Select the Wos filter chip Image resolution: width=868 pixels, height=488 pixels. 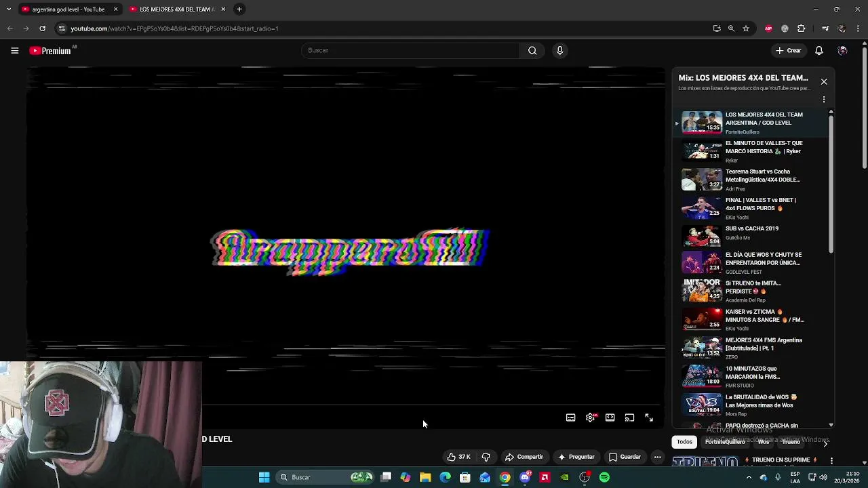point(764,442)
